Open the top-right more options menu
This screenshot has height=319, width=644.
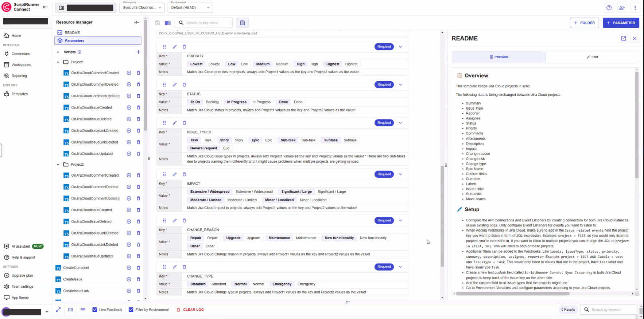click(635, 8)
